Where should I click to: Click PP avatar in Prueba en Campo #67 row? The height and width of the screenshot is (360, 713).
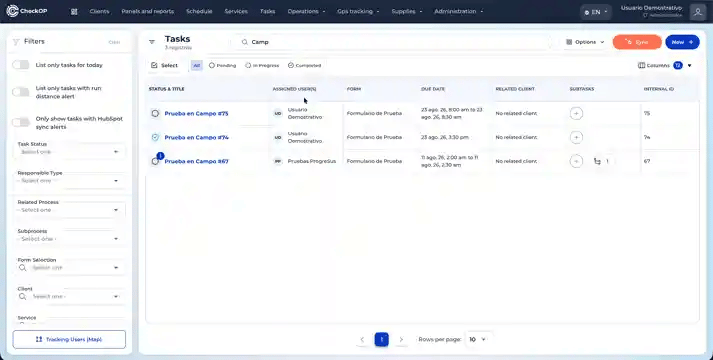[277, 161]
